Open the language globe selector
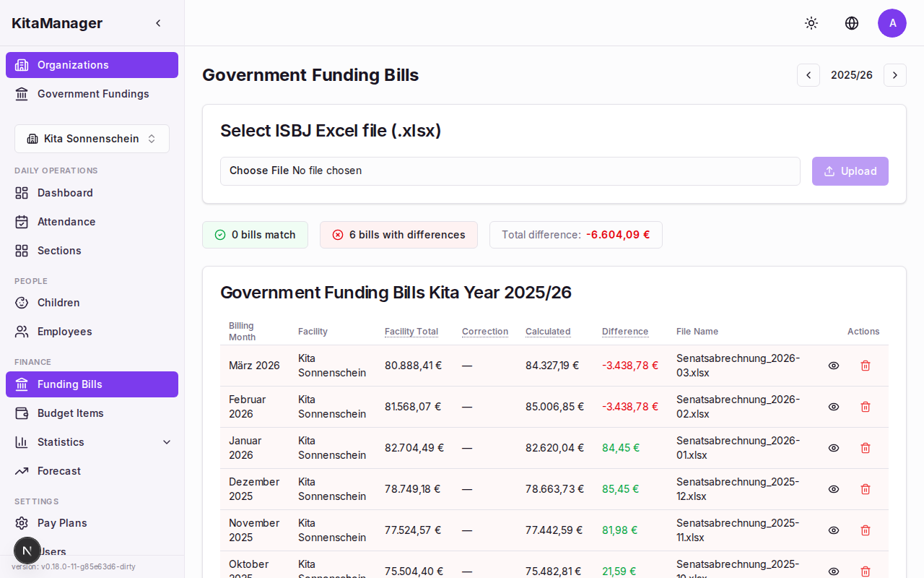Image resolution: width=924 pixels, height=578 pixels. coord(852,23)
